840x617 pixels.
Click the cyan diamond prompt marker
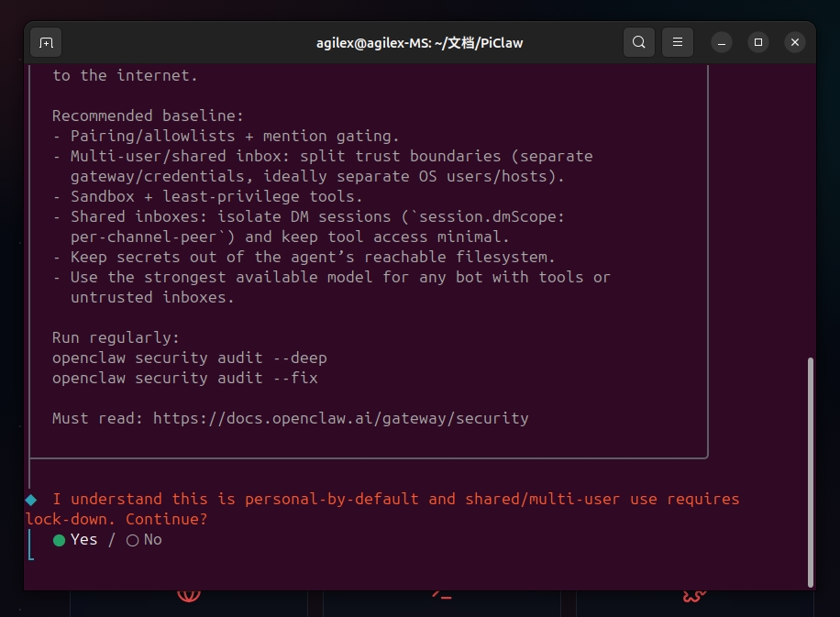[x=31, y=500]
